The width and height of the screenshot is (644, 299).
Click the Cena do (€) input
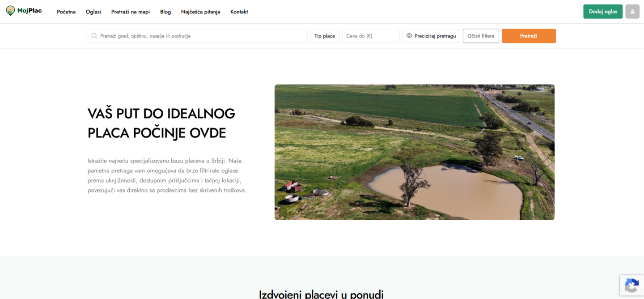click(371, 36)
